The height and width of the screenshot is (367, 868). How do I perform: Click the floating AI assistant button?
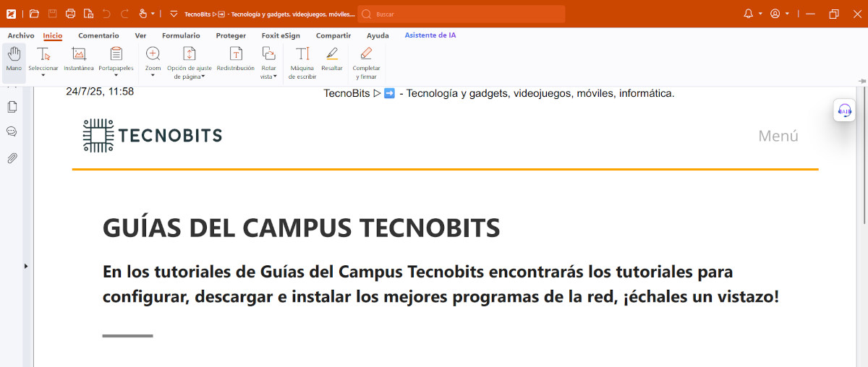click(x=844, y=110)
